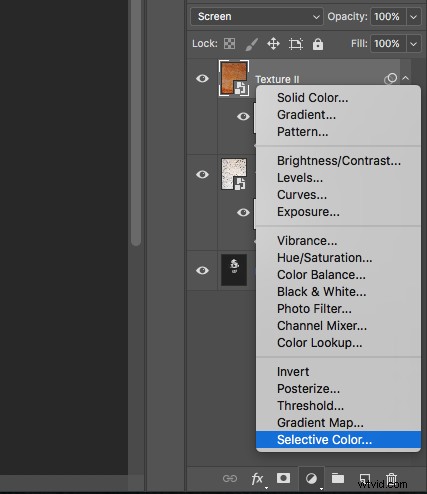This screenshot has width=427, height=494.
Task: Toggle smart filters visibility under Texture II
Action: tap(243, 116)
